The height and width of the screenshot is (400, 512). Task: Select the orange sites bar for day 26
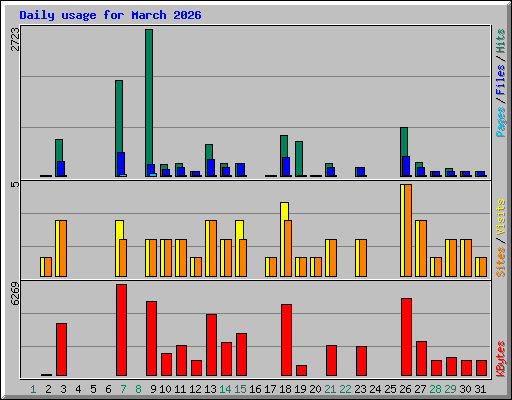pyautogui.click(x=408, y=230)
